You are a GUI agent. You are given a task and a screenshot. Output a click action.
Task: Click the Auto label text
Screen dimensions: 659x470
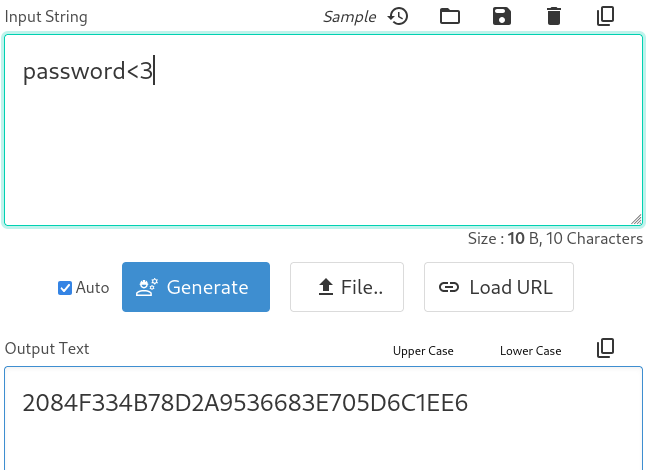[x=93, y=288]
